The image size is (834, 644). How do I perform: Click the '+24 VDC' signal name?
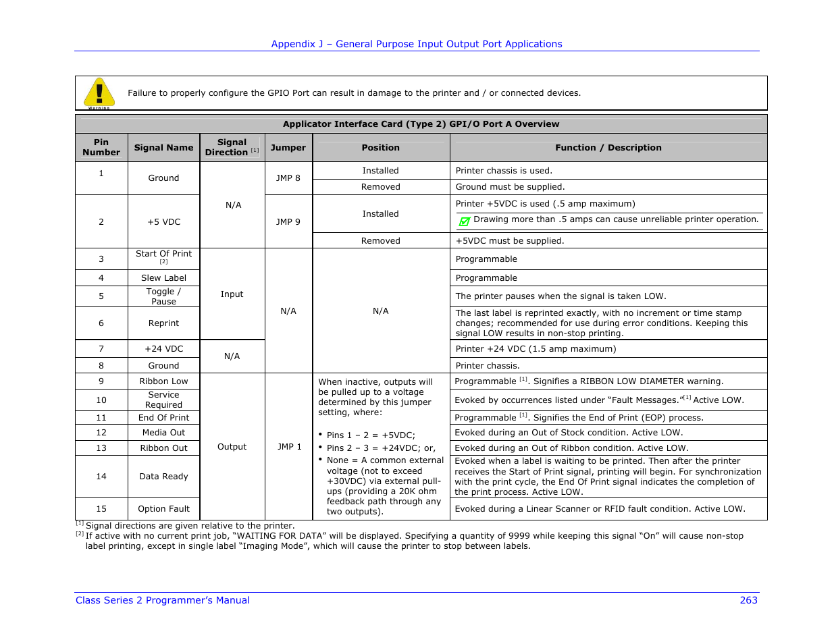[164, 349]
